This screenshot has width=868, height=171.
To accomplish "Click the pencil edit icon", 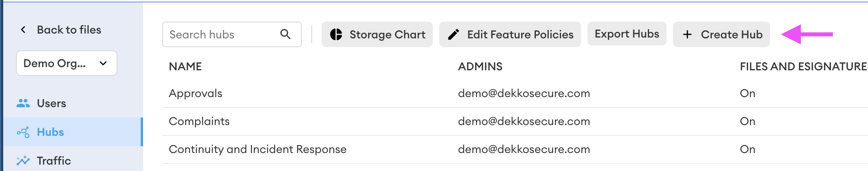I will pyautogui.click(x=454, y=35).
